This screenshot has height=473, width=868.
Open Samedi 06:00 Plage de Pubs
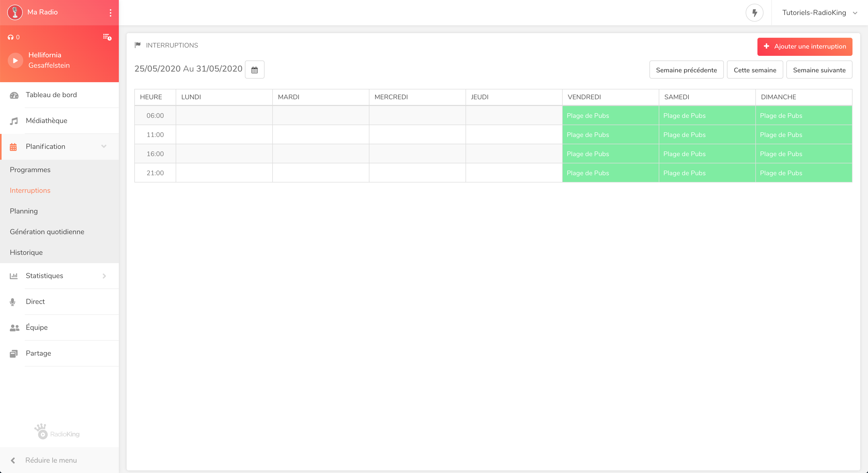point(707,116)
